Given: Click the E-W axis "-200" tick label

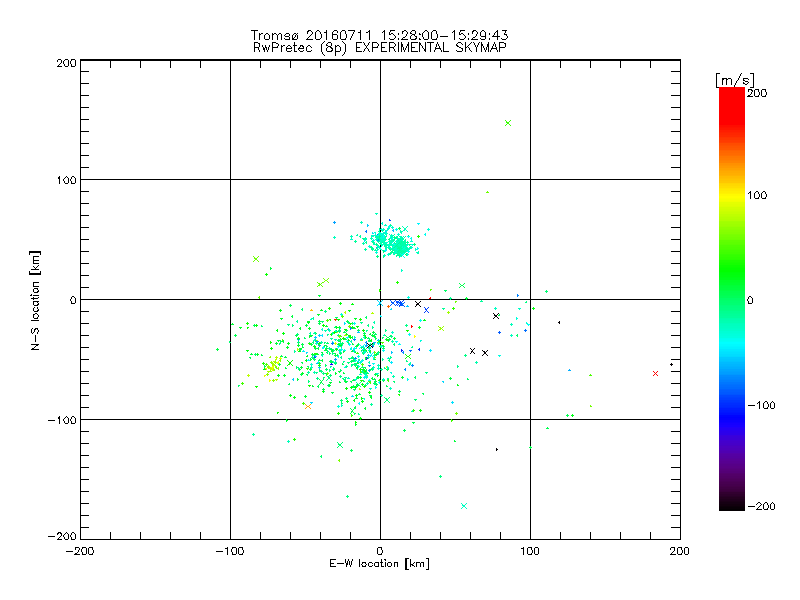Looking at the screenshot, I should (x=80, y=551).
